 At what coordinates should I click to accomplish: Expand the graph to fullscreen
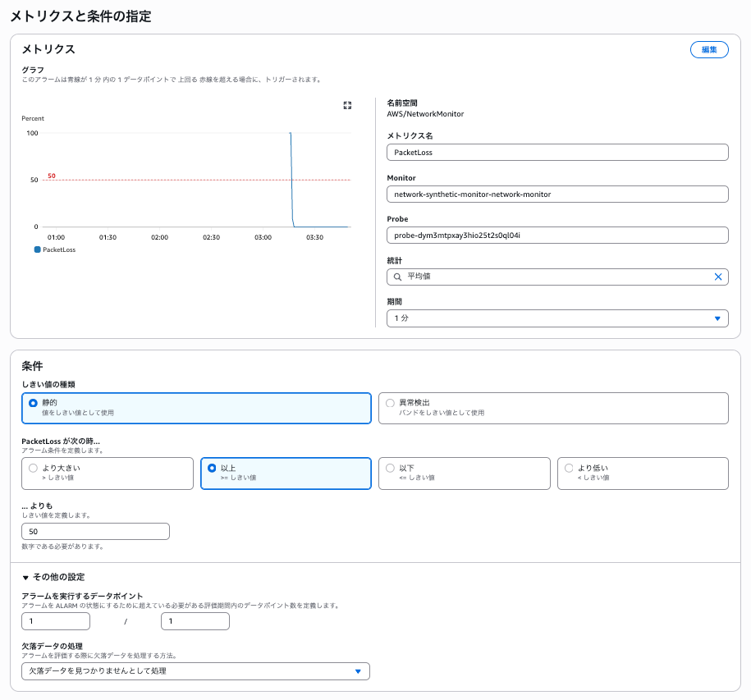[347, 105]
